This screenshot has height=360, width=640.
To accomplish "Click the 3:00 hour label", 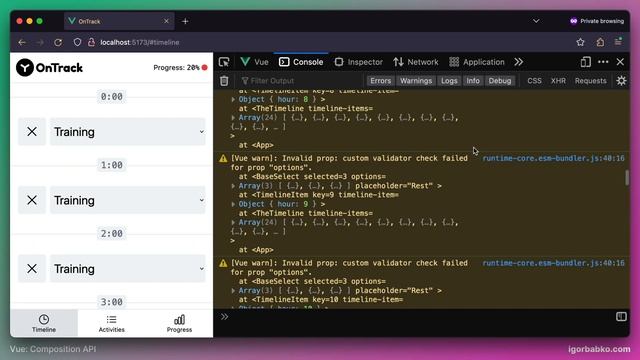I will [x=111, y=302].
